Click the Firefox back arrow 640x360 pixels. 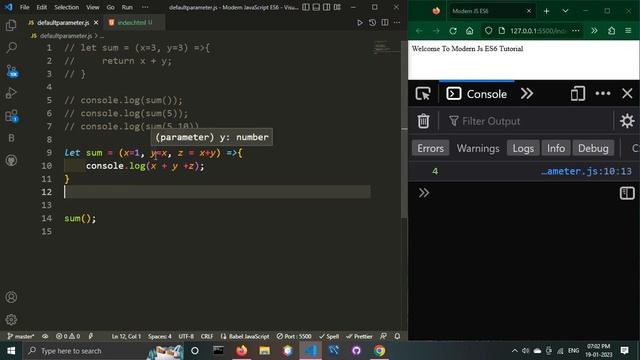(x=419, y=31)
